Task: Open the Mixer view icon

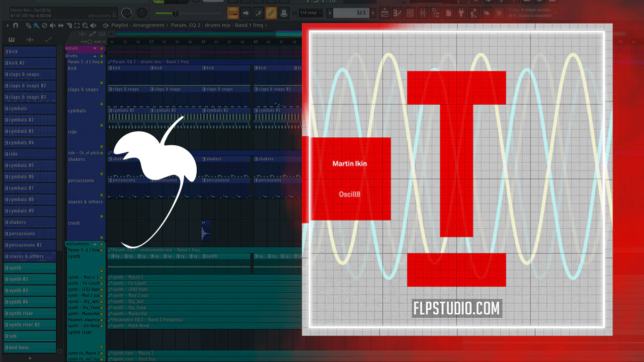Action: tap(423, 13)
